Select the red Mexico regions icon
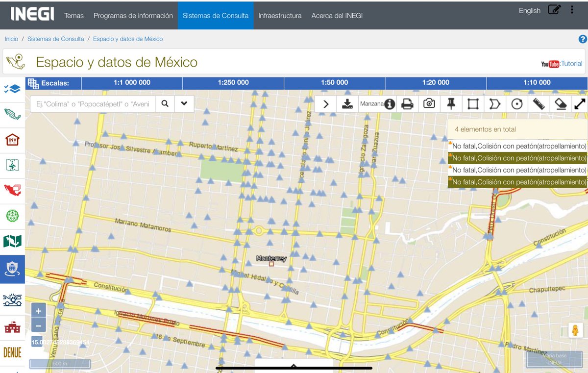 coord(12,191)
